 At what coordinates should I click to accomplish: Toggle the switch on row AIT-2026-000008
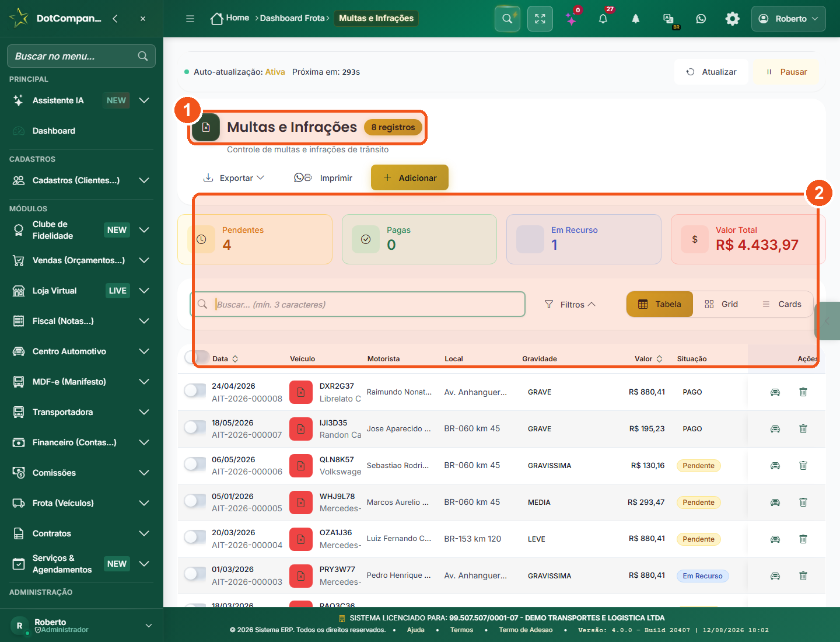coord(195,391)
